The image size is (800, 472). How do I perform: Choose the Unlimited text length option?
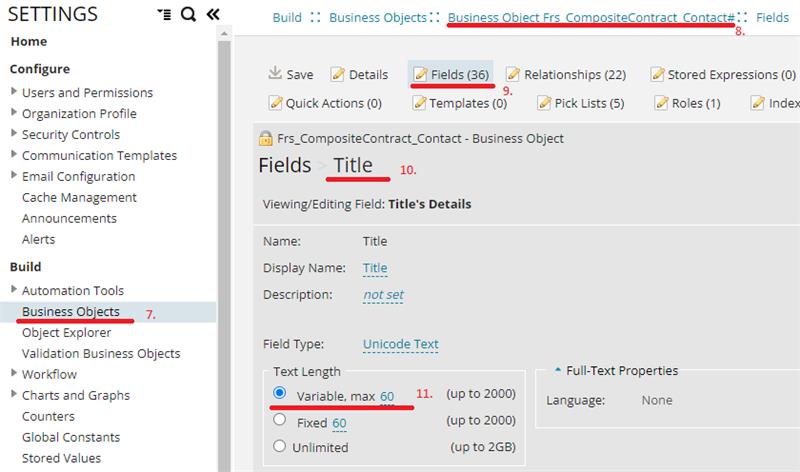click(280, 446)
